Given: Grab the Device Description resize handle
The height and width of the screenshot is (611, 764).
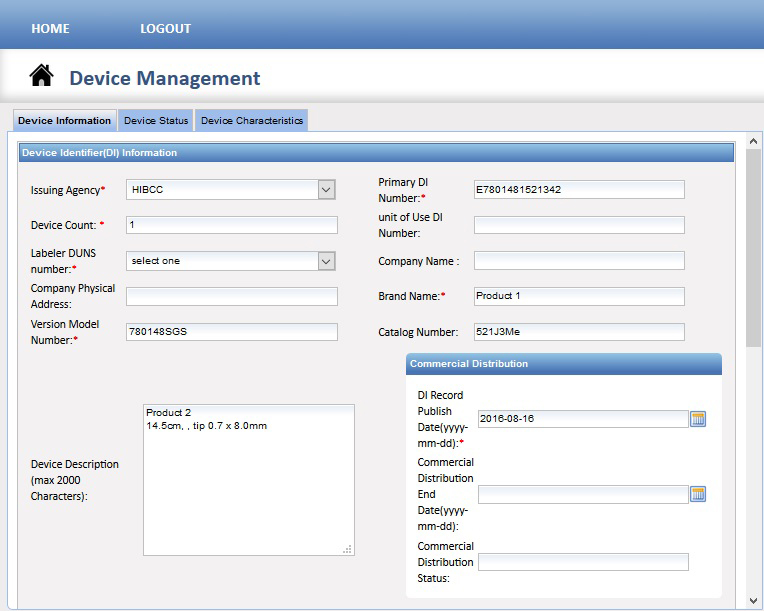Looking at the screenshot, I should click(347, 550).
